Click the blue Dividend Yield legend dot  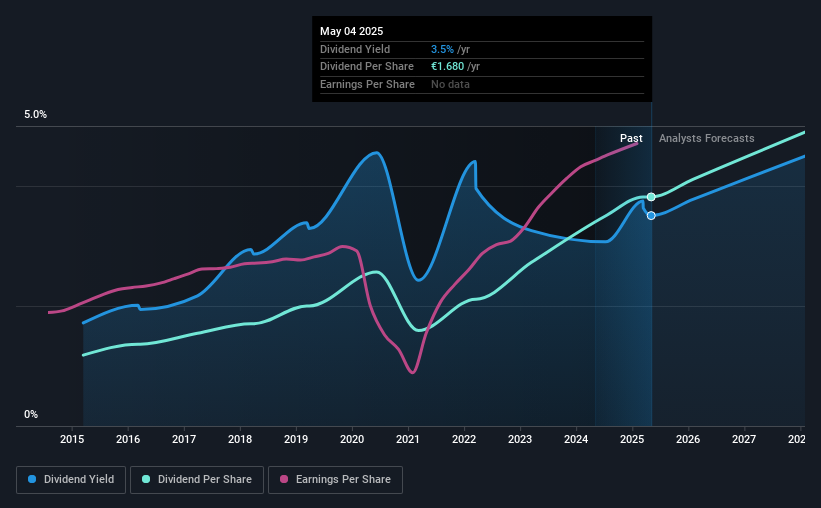(x=32, y=479)
